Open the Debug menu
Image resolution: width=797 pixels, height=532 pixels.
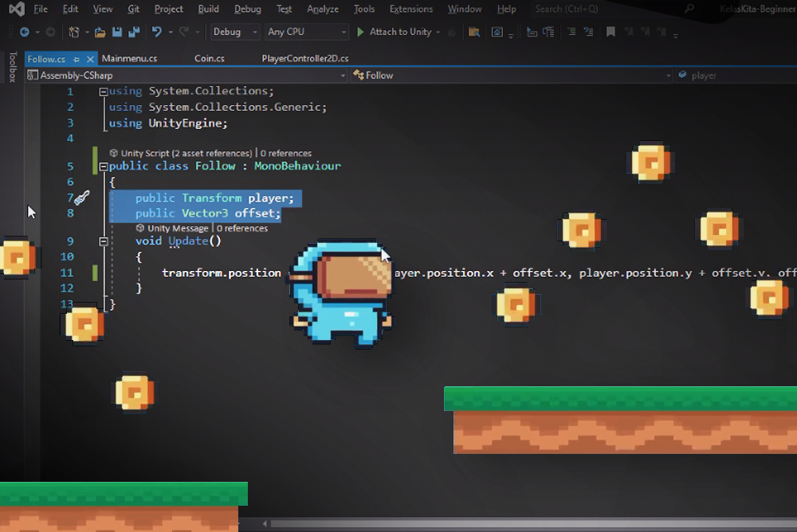click(x=248, y=9)
